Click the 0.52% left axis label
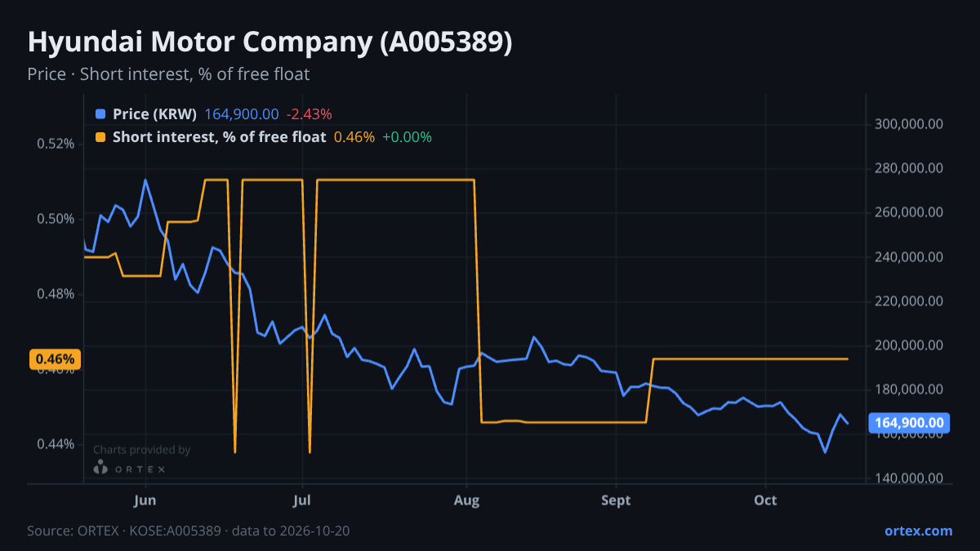Viewport: 980px width, 551px height. click(x=56, y=144)
